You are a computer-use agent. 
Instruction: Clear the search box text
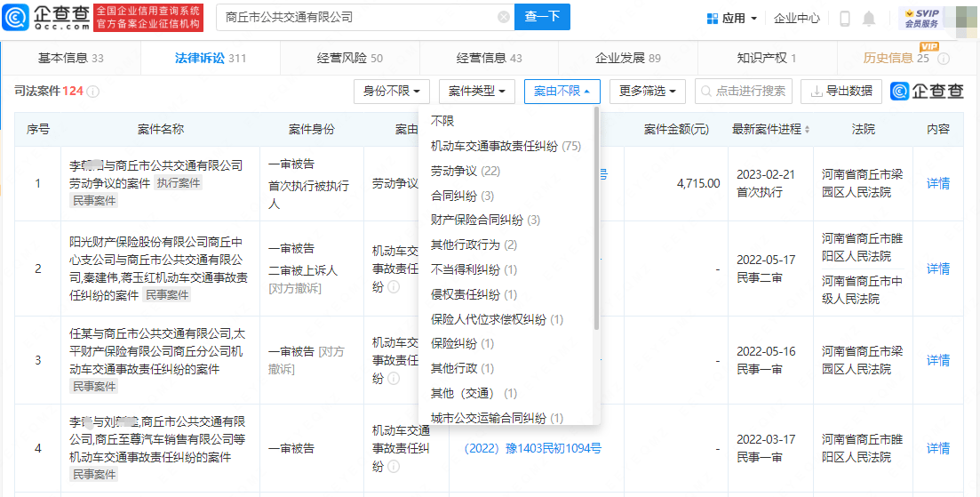[x=503, y=18]
